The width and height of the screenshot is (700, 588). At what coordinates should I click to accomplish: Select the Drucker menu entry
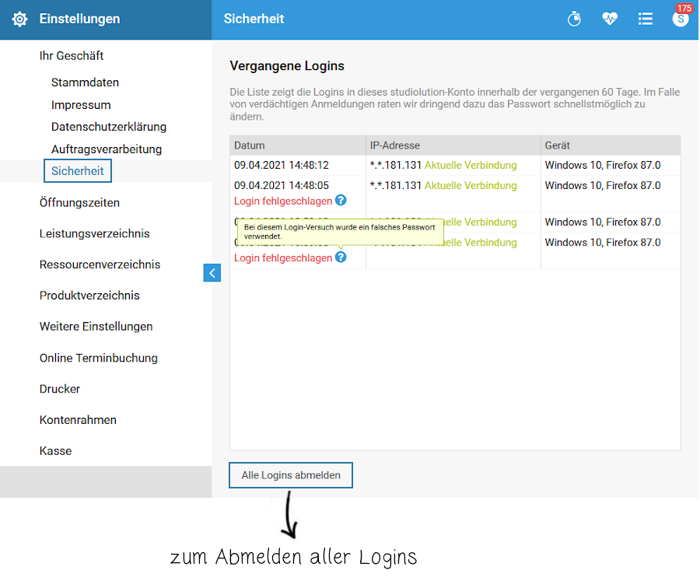[x=59, y=389]
